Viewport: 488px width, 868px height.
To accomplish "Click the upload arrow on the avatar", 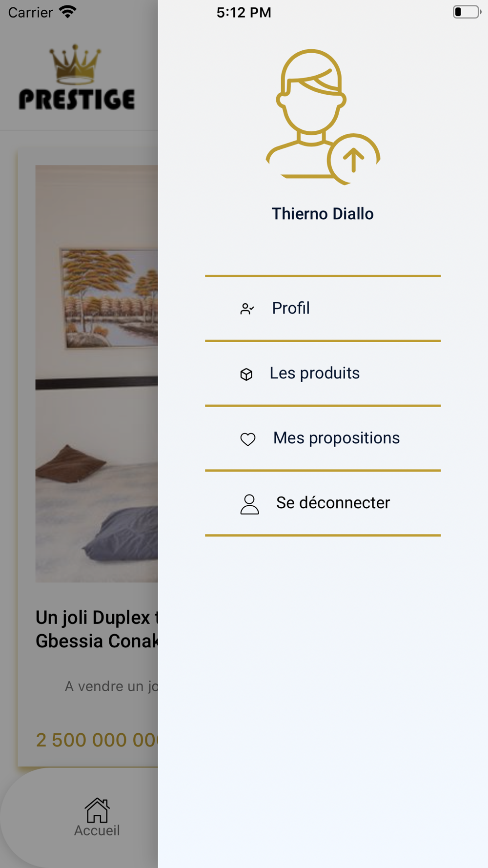I will (x=353, y=159).
